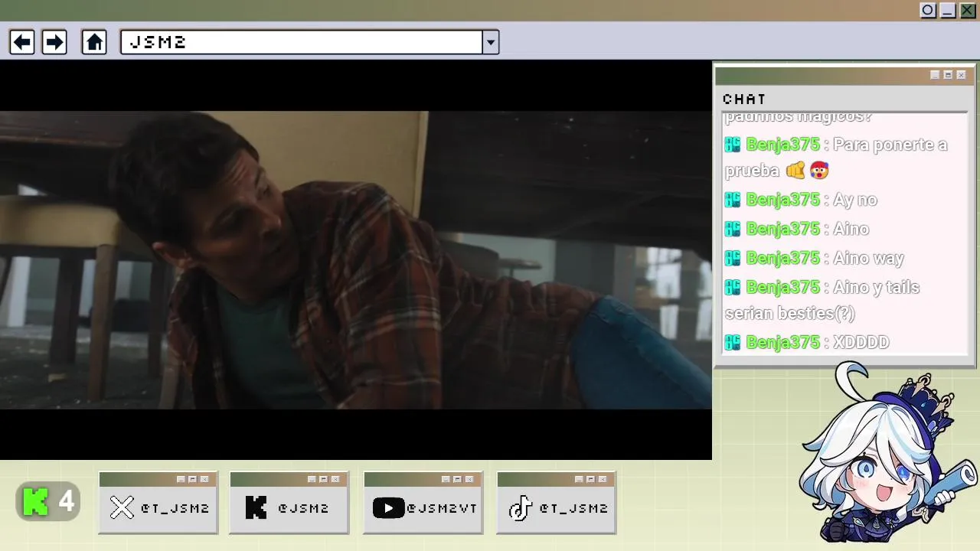The image size is (980, 551).
Task: Close the X social card window
Action: (x=204, y=479)
